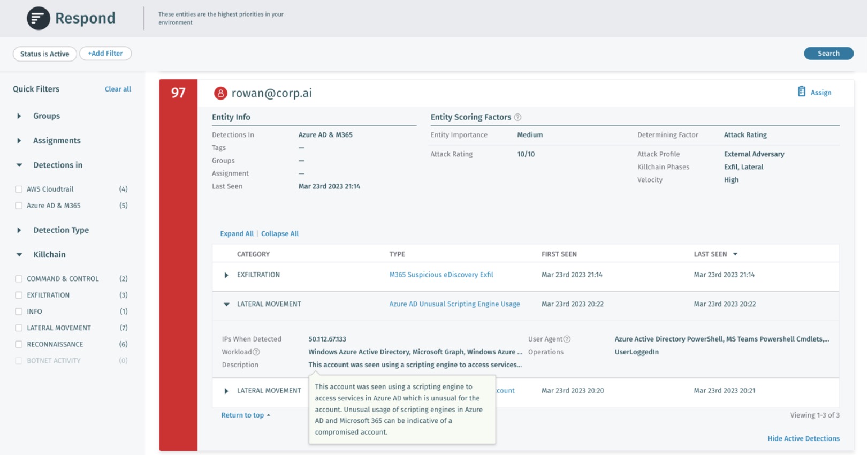Click the TYPE column header
Image resolution: width=868 pixels, height=455 pixels.
point(397,254)
